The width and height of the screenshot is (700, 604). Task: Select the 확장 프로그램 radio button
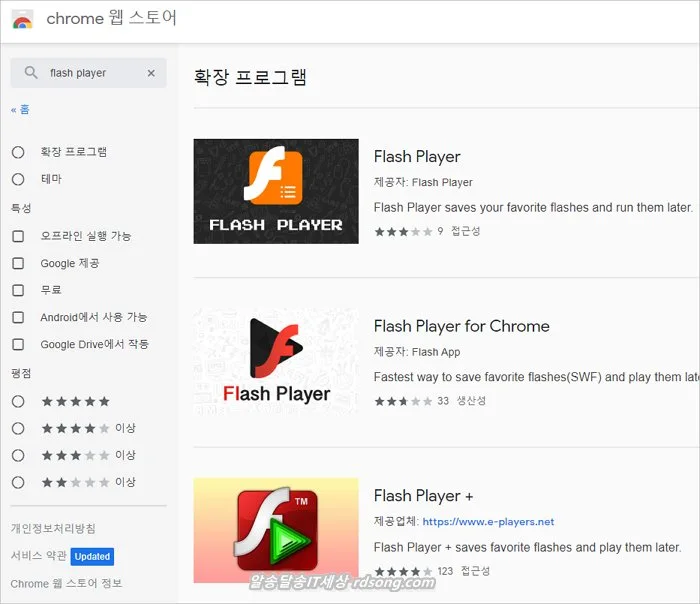(x=18, y=152)
